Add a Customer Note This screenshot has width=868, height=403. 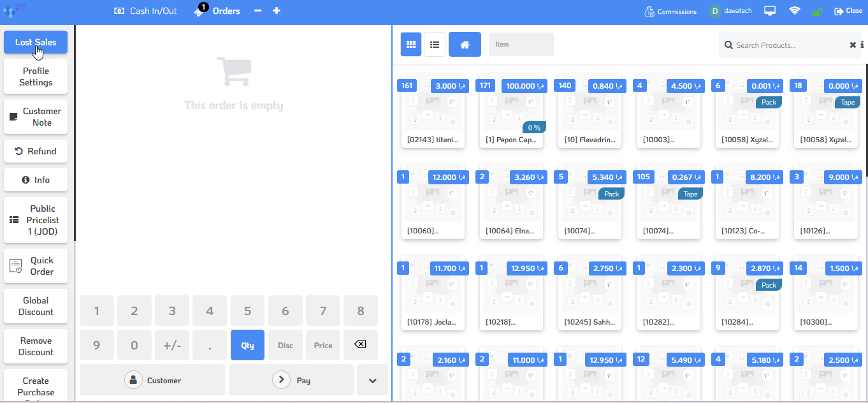[36, 117]
